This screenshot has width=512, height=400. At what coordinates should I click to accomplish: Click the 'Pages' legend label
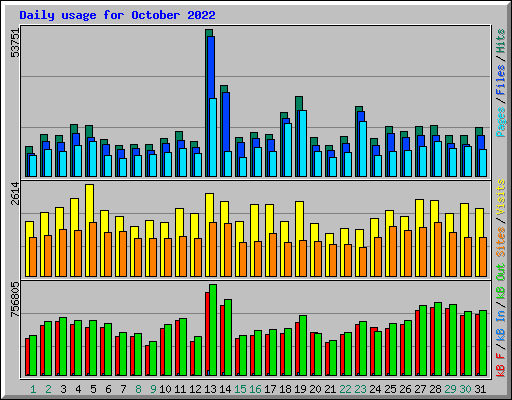coord(501,122)
